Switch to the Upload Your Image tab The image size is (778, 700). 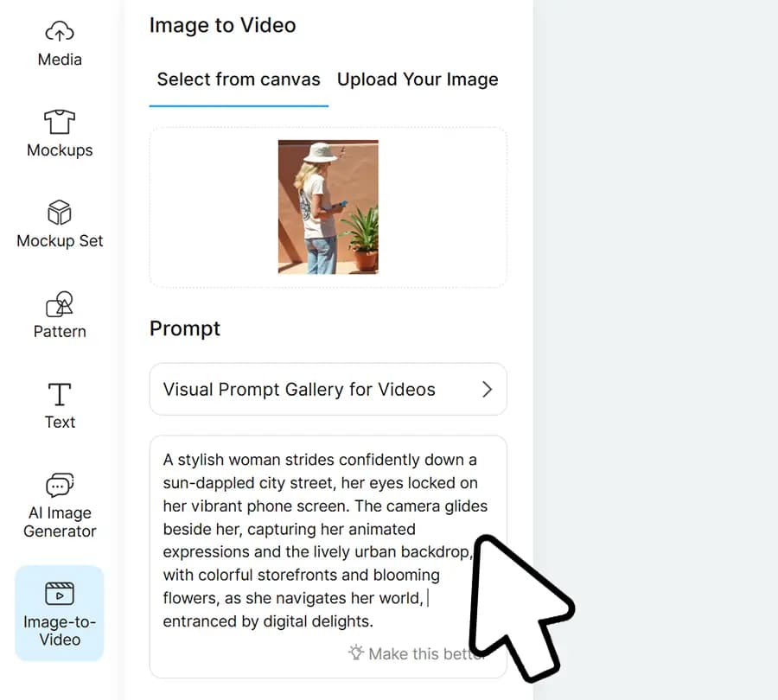click(x=418, y=80)
